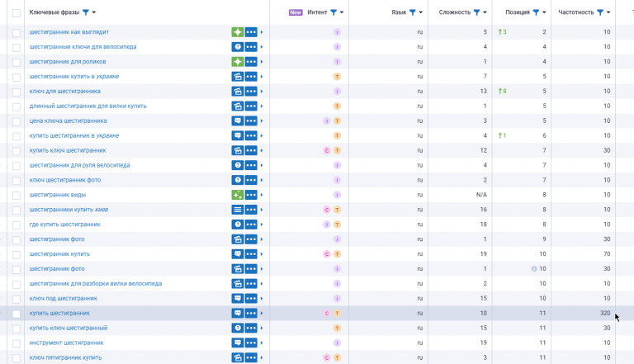Viewport: 634px width, 364px height.
Task: Open dropdown arrow next to Интент header
Action: (342, 12)
